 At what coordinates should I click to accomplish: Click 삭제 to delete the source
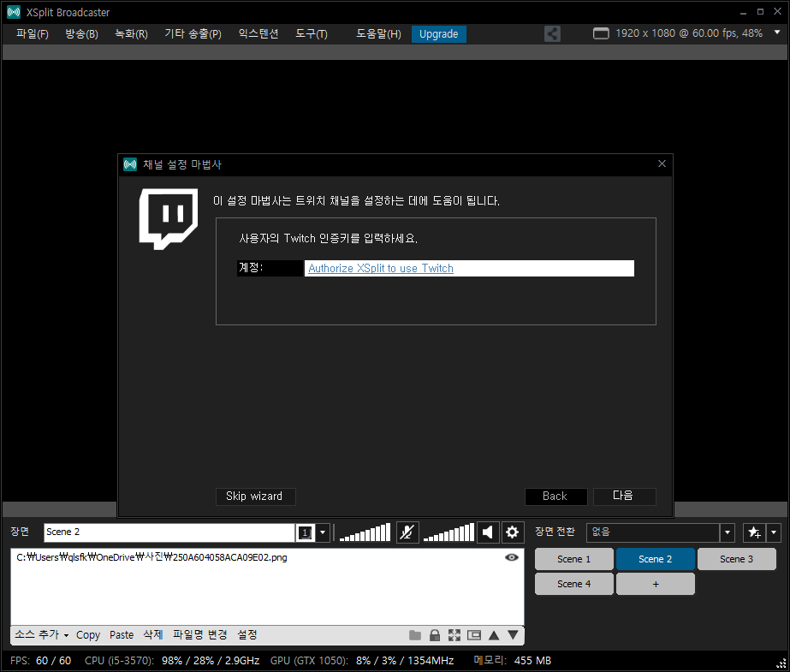[153, 634]
